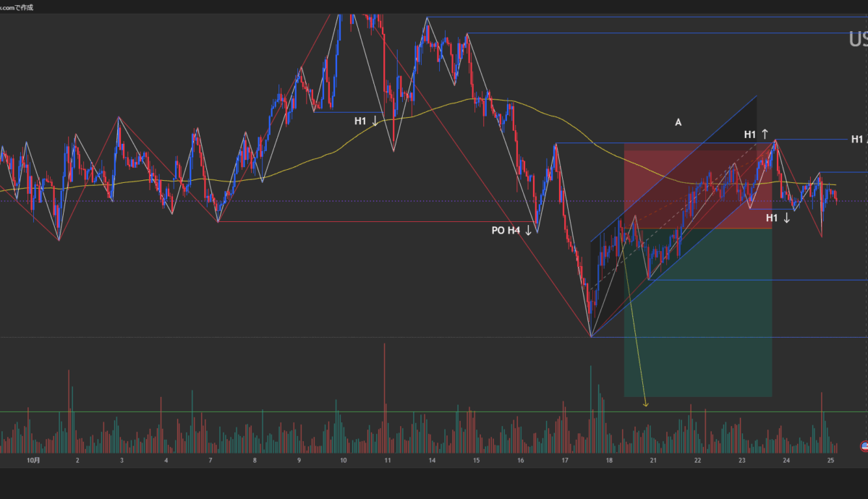The height and width of the screenshot is (499, 868).
Task: Select the "H1 ↓" label beside the yellow average line
Action: pos(365,121)
